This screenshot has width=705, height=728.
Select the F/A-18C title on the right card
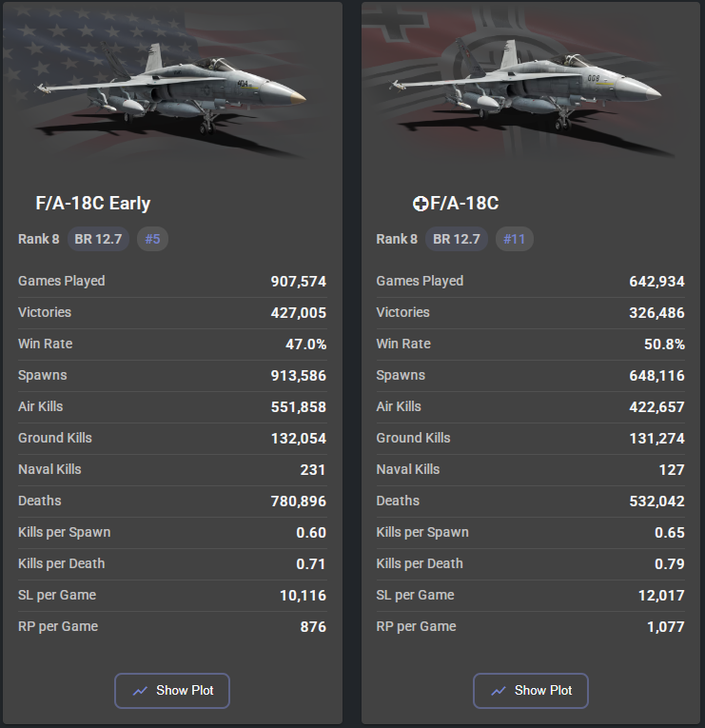[x=464, y=203]
